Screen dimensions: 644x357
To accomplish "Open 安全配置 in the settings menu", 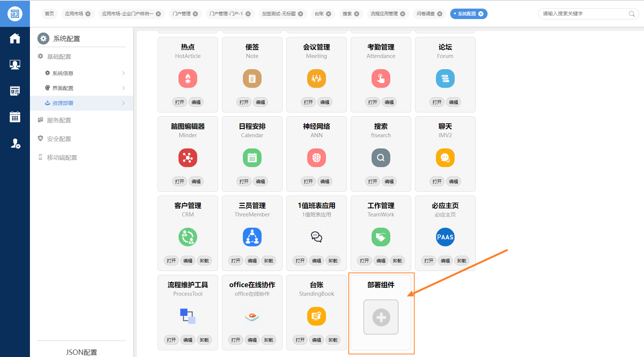I will pos(59,139).
